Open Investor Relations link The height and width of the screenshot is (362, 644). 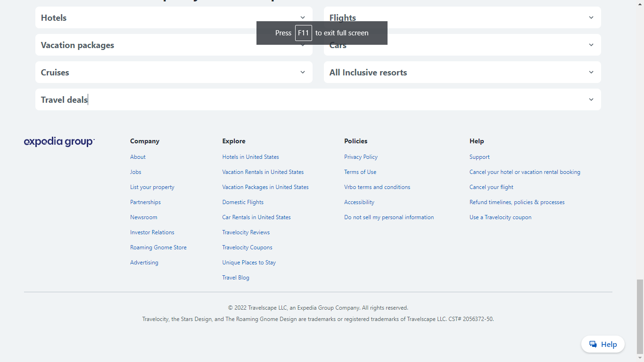point(152,232)
